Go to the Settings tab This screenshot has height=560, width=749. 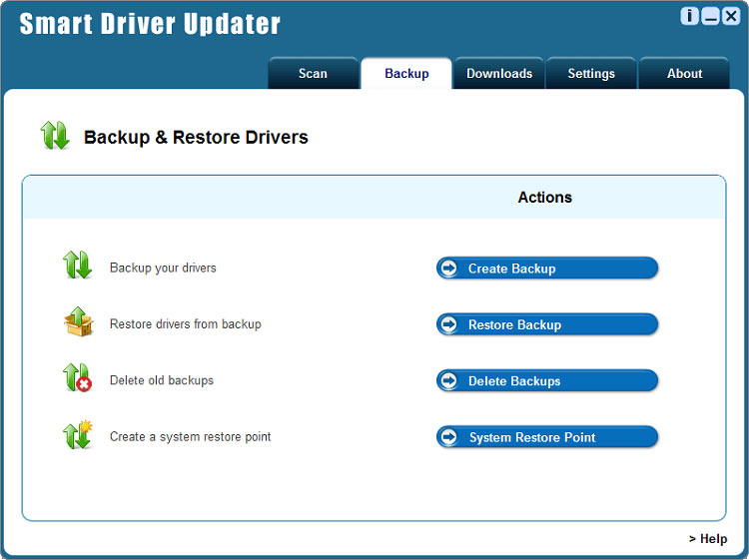591,73
